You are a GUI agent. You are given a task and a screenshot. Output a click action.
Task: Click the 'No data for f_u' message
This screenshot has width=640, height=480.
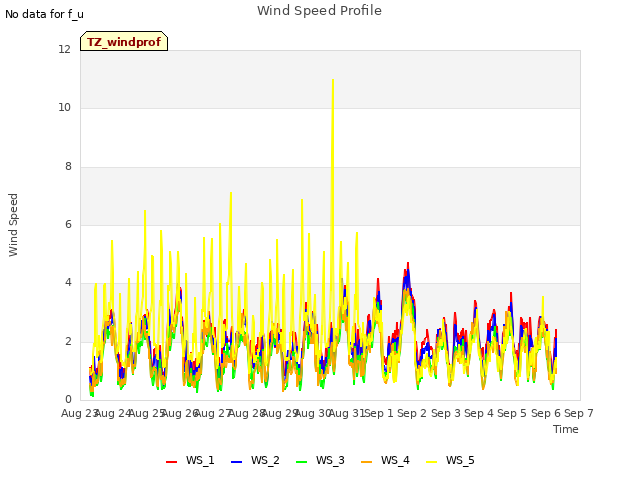tap(44, 14)
